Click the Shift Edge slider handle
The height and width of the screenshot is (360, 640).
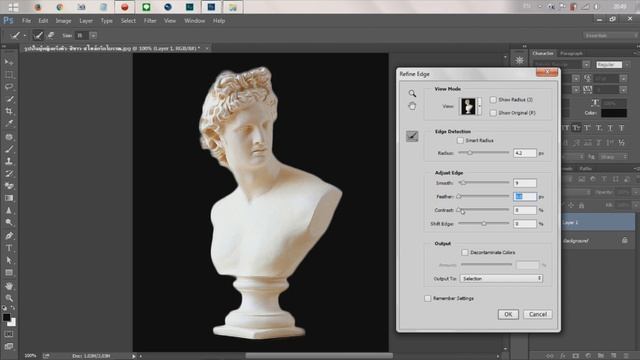tap(484, 223)
